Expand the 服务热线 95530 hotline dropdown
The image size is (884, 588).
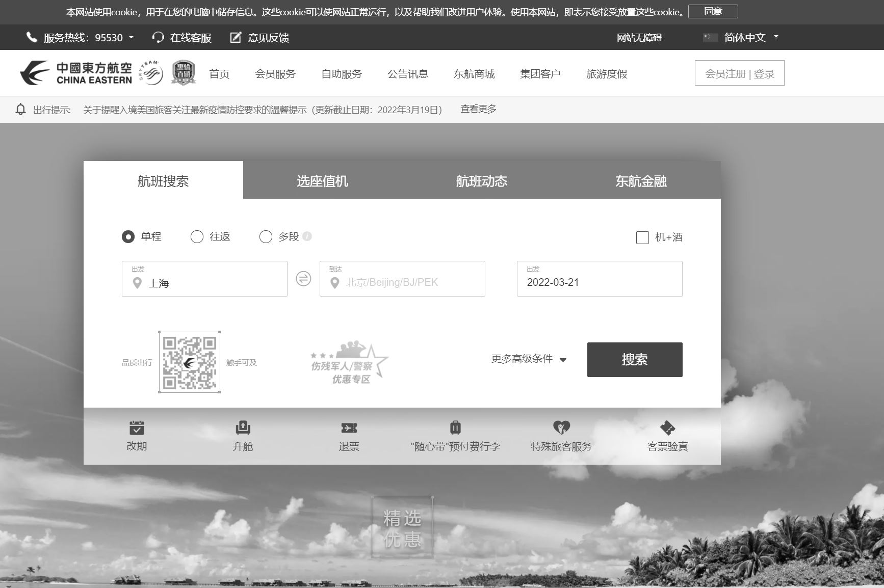[131, 37]
